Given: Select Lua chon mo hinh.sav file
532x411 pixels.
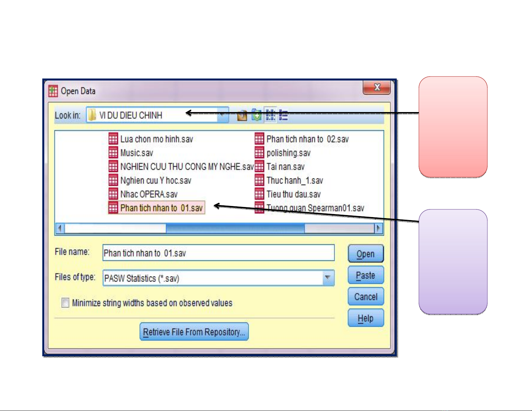Looking at the screenshot, I should click(x=156, y=139).
